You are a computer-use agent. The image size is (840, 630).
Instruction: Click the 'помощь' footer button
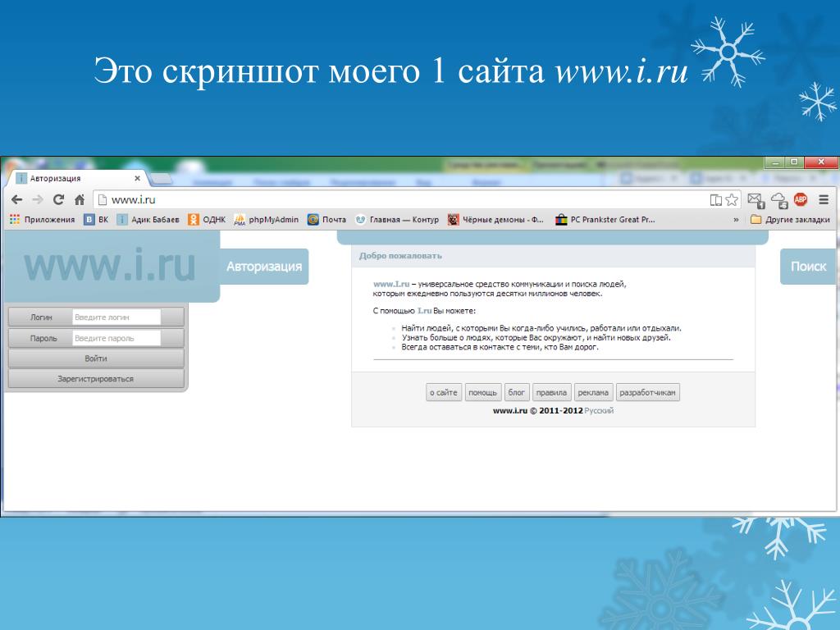tap(482, 393)
